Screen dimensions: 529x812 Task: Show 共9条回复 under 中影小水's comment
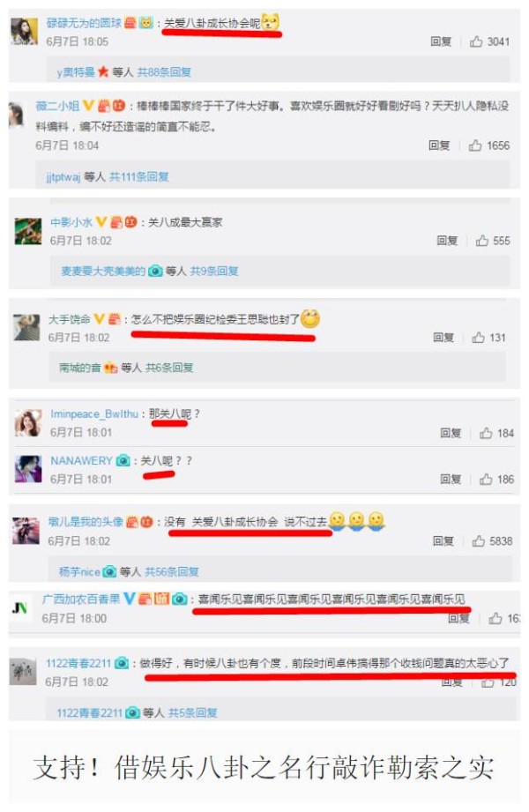(214, 271)
